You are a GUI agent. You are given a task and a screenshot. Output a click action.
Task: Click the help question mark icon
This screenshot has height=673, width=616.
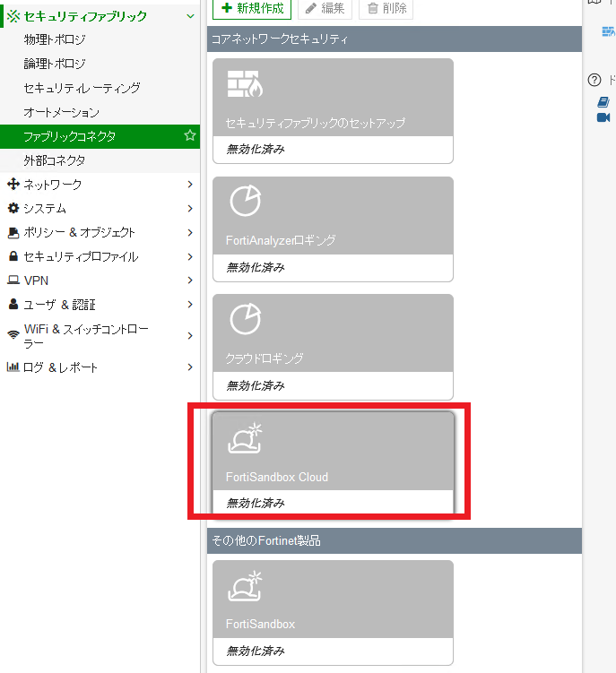(x=594, y=80)
